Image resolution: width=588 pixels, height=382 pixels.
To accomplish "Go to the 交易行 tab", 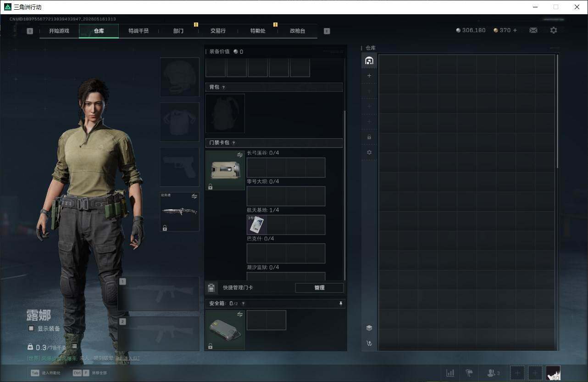I will coord(218,31).
